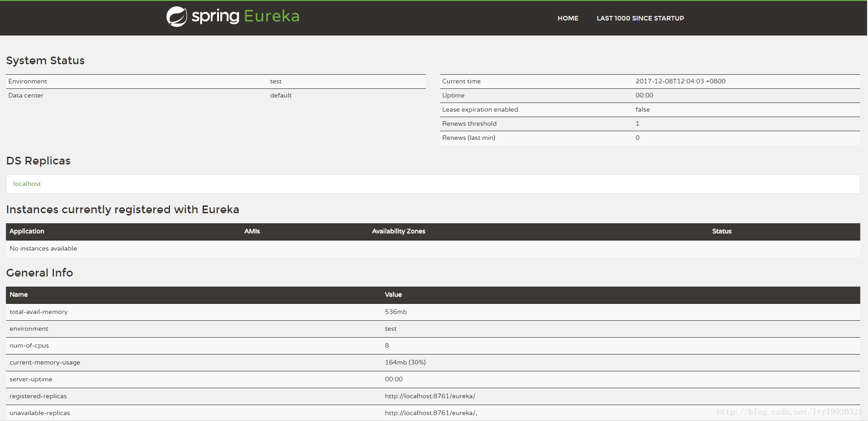Select the DS Replicas heading
Viewport: 868px width, 421px height.
38,161
